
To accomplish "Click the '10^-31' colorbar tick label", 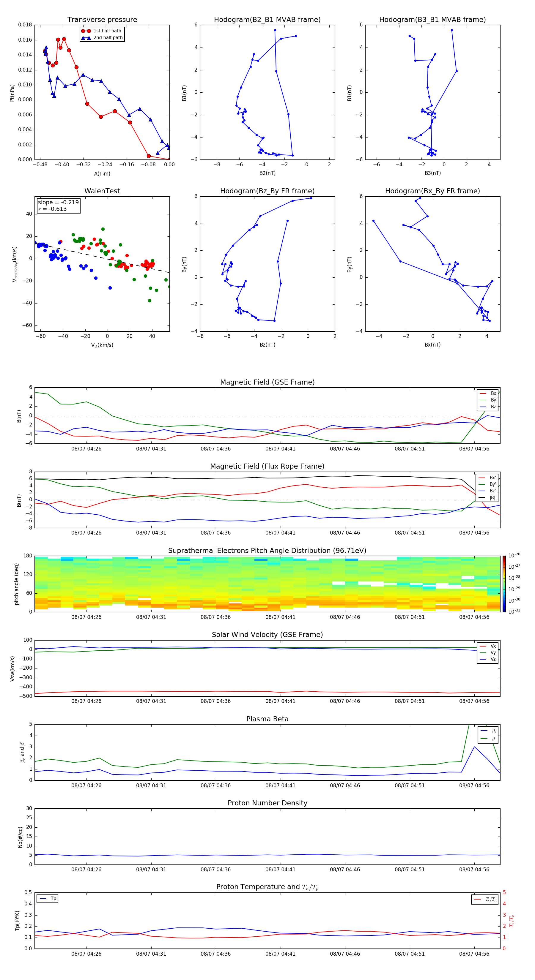I will pos(514,611).
